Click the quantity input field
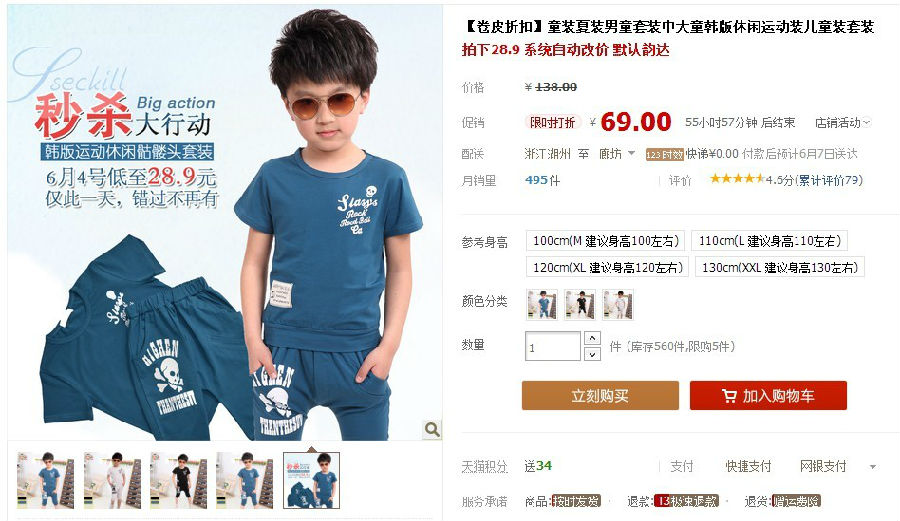This screenshot has height=521, width=900. pyautogui.click(x=553, y=346)
